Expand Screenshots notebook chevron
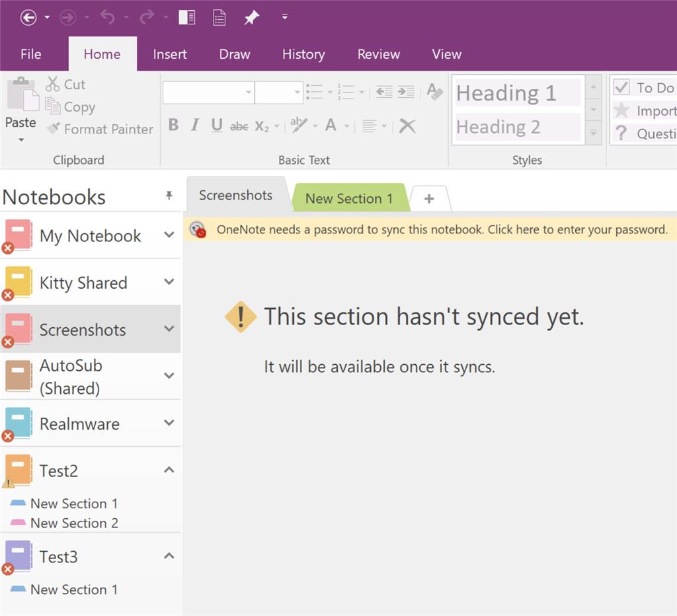677x616 pixels. [169, 328]
